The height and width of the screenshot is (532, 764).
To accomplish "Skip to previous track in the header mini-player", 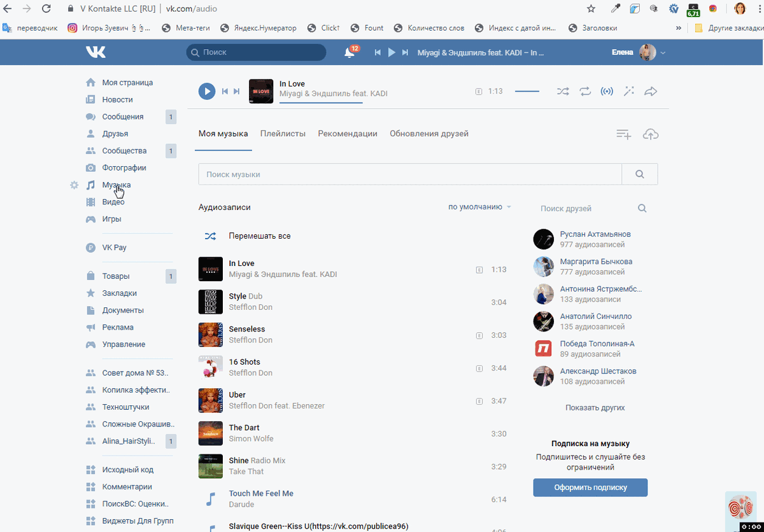I will tap(378, 52).
